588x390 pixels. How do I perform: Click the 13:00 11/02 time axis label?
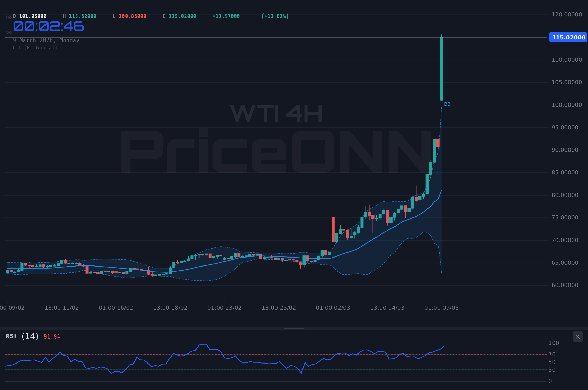[x=62, y=308]
